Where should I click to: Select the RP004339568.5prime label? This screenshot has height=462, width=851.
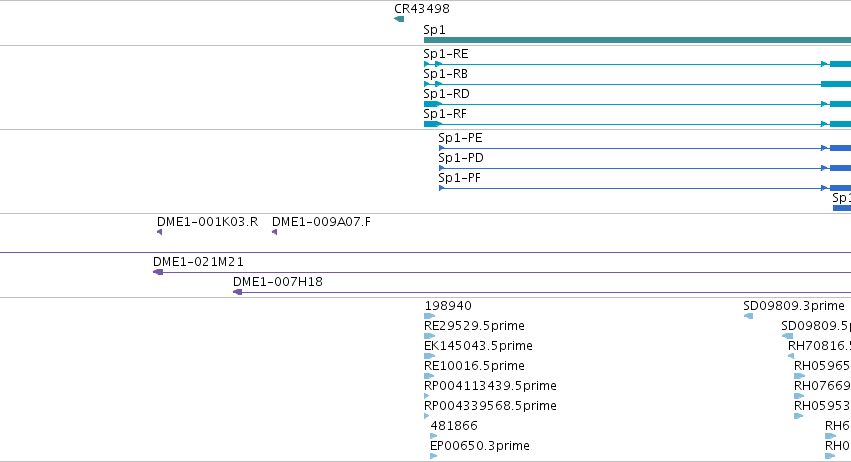pyautogui.click(x=490, y=406)
